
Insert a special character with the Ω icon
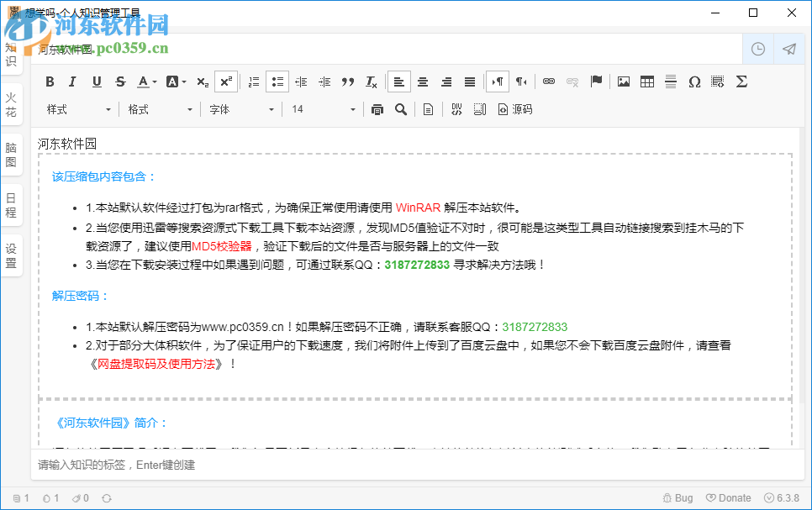pos(694,81)
